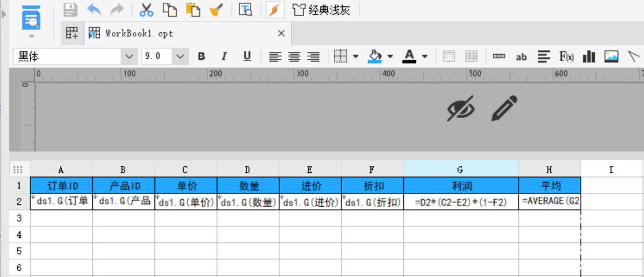Click the unmerge cells grid icon
The width and height of the screenshot is (644, 277).
(x=471, y=56)
